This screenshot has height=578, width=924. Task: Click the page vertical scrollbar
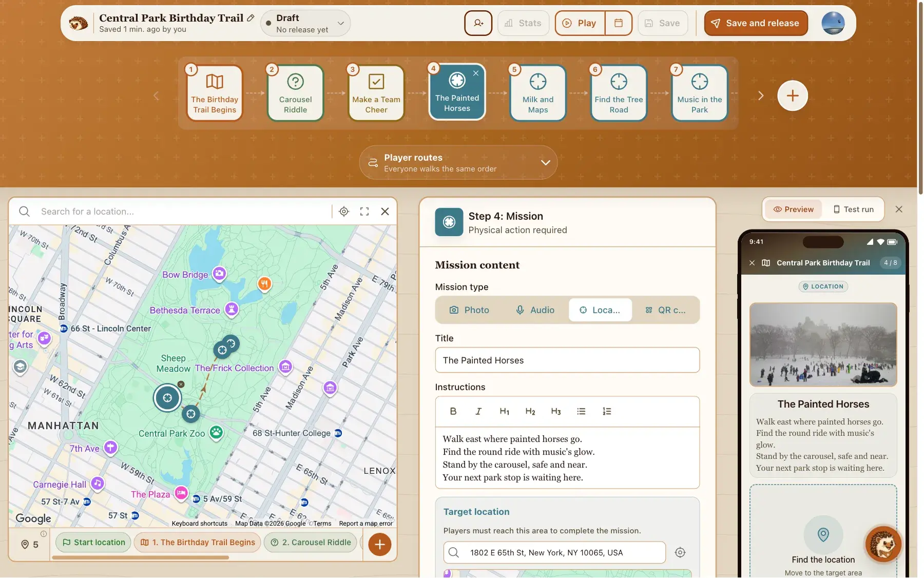pyautogui.click(x=920, y=98)
